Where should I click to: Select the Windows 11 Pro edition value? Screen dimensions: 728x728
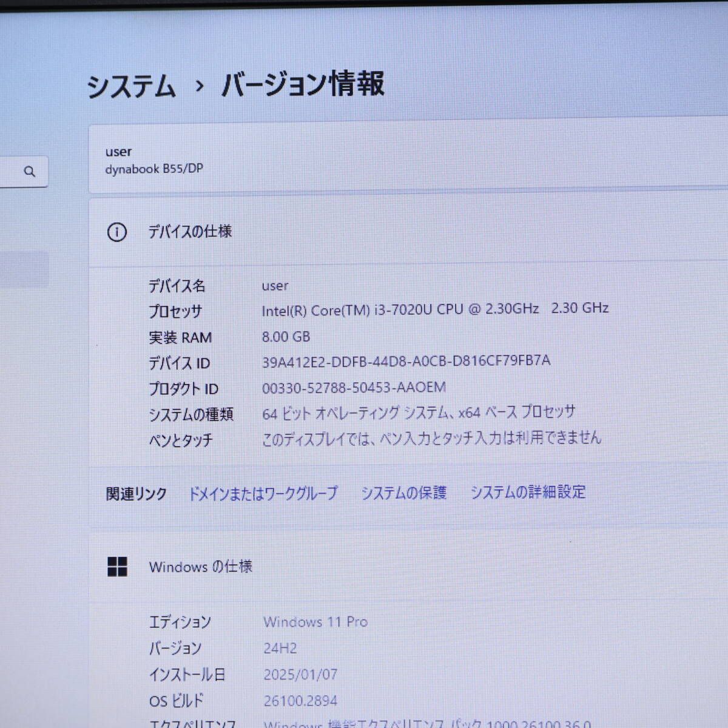315,622
